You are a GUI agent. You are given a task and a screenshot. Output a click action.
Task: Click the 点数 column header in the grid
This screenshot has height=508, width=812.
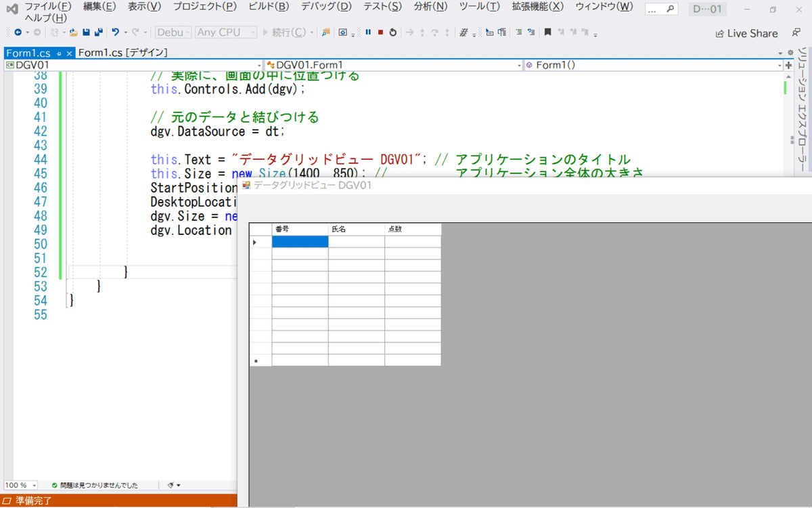(413, 229)
